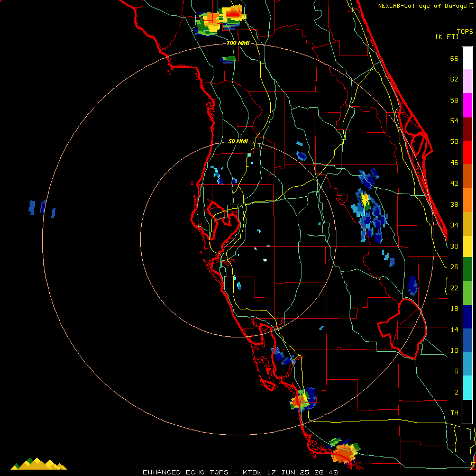The height and width of the screenshot is (476, 476).
Task: Pick the light green legend swatch
Action: (x=467, y=293)
